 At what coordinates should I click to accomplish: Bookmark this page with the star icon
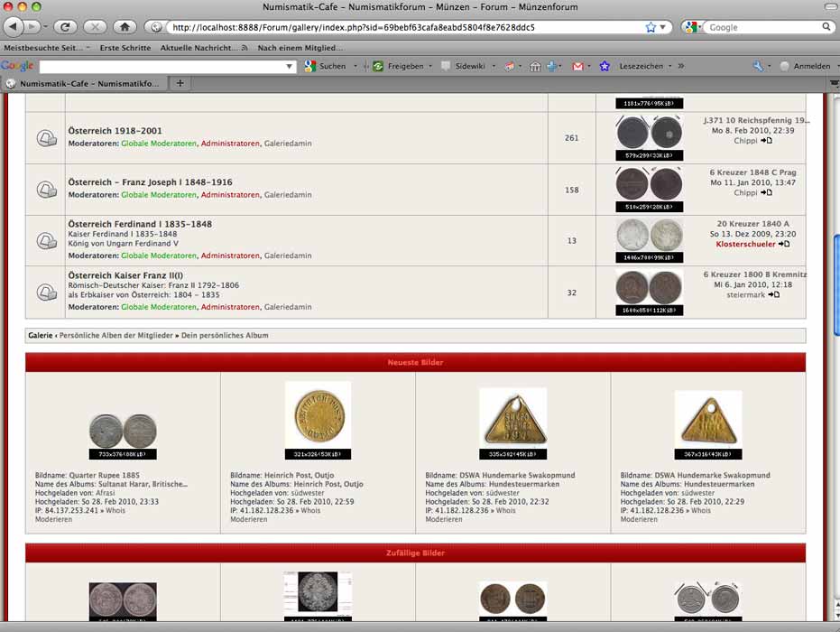(x=651, y=27)
